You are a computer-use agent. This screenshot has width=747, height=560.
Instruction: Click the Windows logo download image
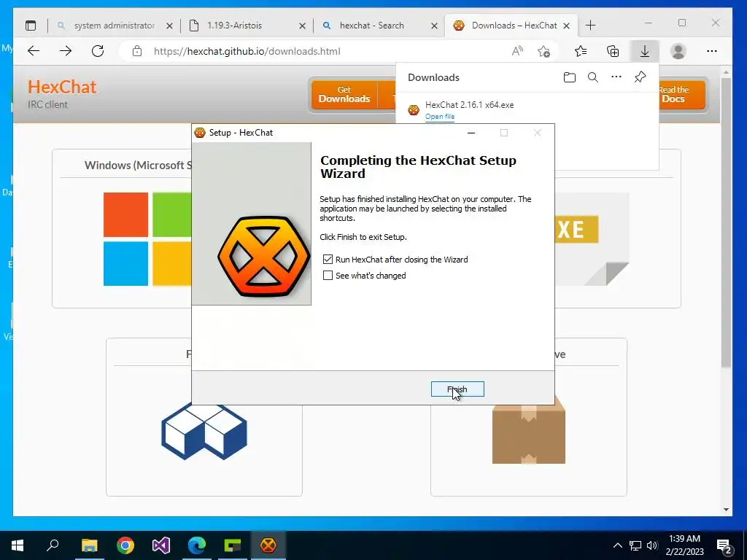pos(147,239)
